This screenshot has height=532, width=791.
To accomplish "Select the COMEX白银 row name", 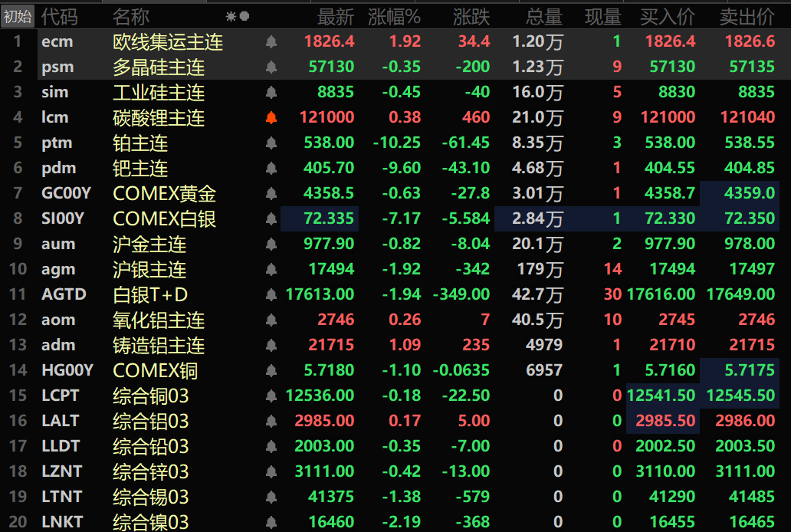I will coord(164,219).
